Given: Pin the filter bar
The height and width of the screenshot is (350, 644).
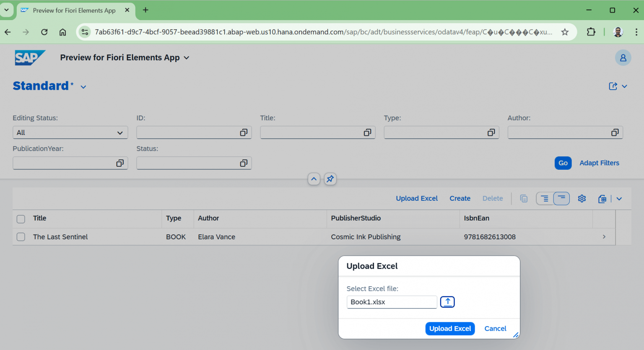Looking at the screenshot, I should [330, 179].
